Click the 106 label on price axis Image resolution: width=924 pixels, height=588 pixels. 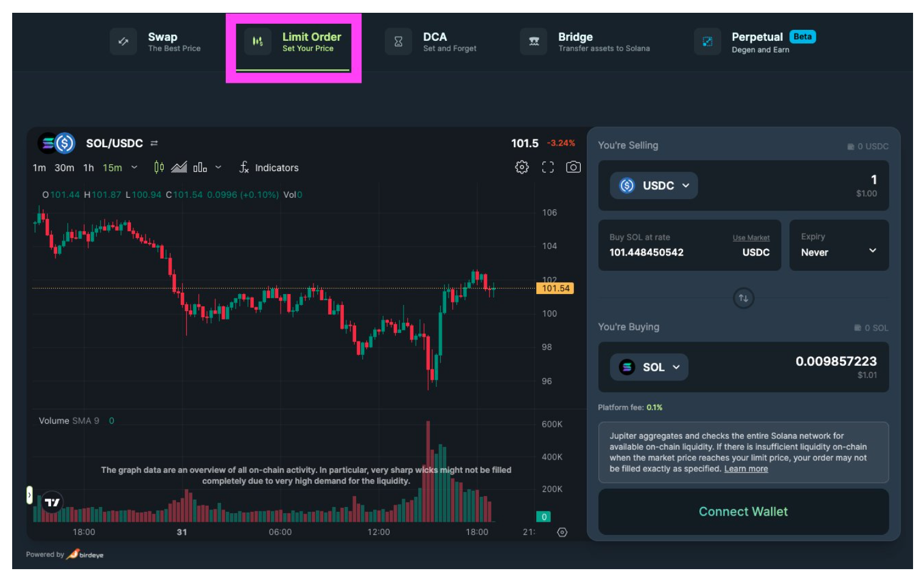(x=550, y=212)
